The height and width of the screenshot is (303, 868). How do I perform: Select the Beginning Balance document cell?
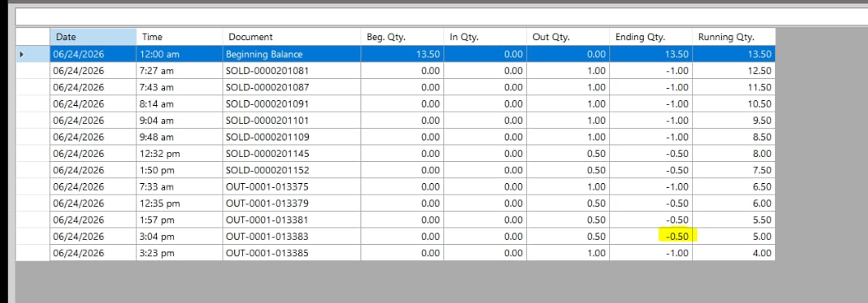pyautogui.click(x=292, y=54)
